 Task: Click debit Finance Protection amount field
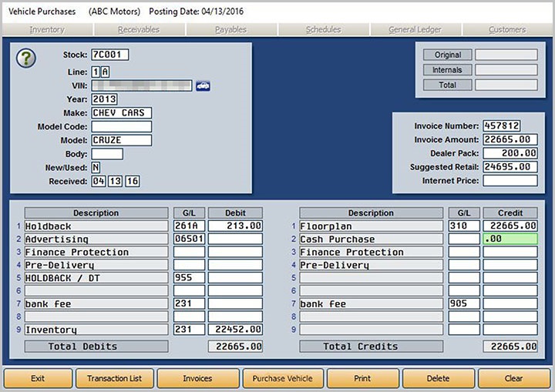coord(235,252)
